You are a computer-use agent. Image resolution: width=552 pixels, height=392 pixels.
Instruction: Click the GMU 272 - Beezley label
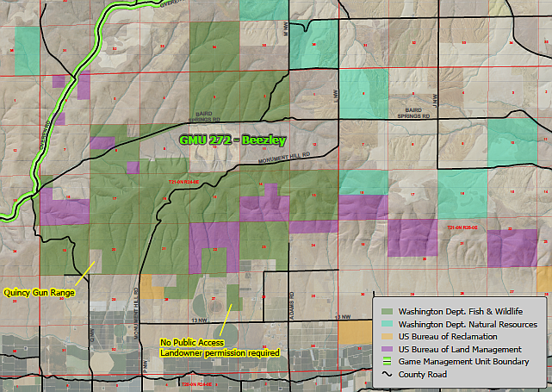tap(233, 140)
